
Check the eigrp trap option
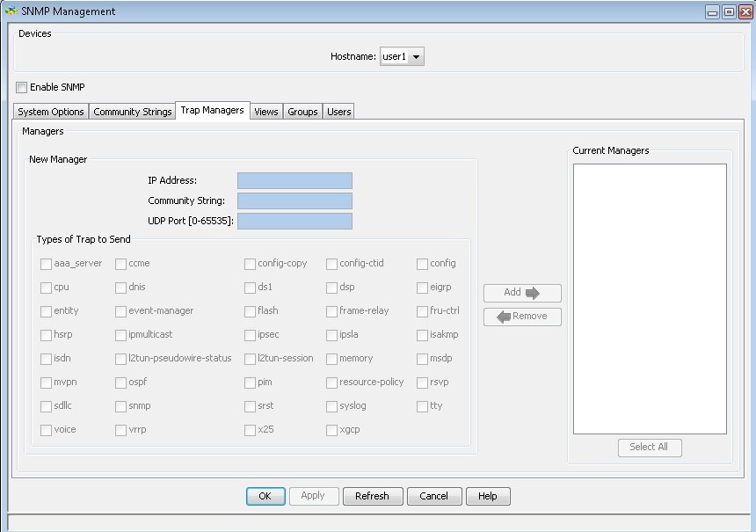point(422,288)
